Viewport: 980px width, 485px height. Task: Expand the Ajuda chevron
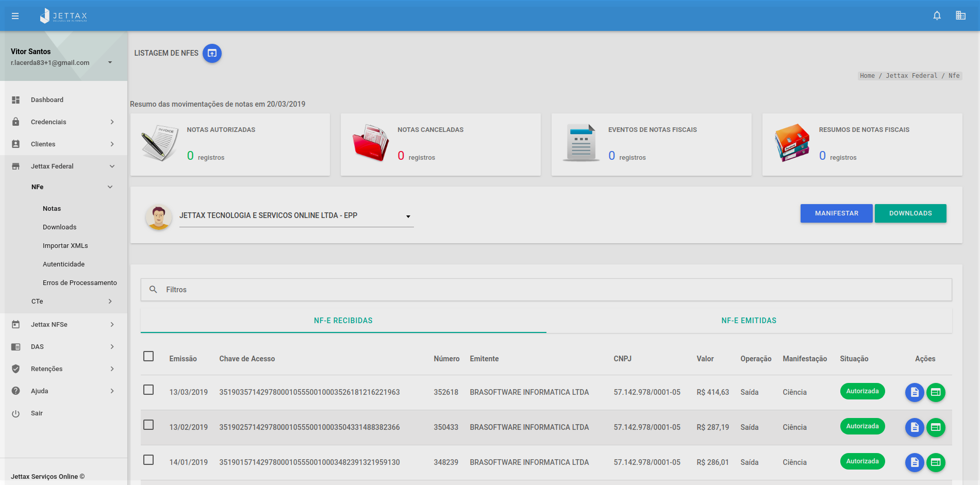pyautogui.click(x=112, y=391)
